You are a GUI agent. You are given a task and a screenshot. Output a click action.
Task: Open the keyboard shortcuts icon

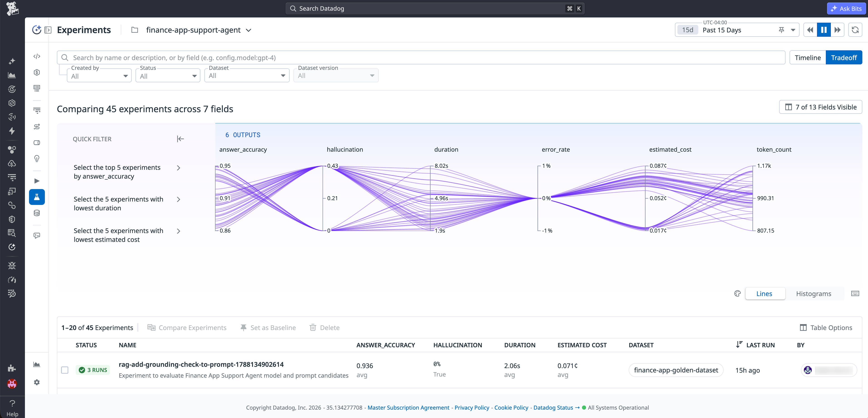coord(855,294)
